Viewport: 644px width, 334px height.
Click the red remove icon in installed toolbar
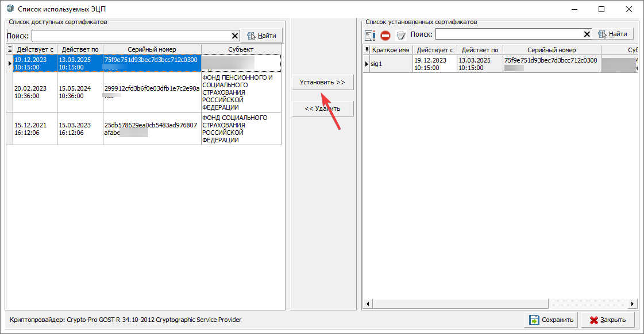[385, 35]
